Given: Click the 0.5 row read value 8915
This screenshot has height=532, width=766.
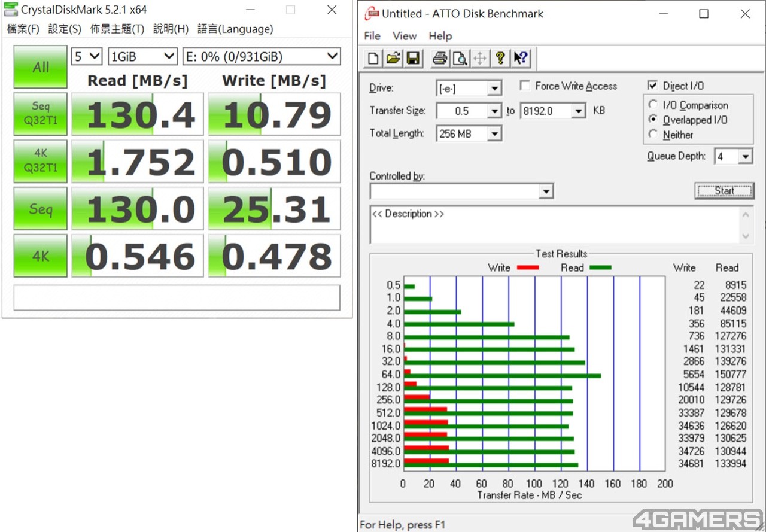Looking at the screenshot, I should click(x=735, y=285).
